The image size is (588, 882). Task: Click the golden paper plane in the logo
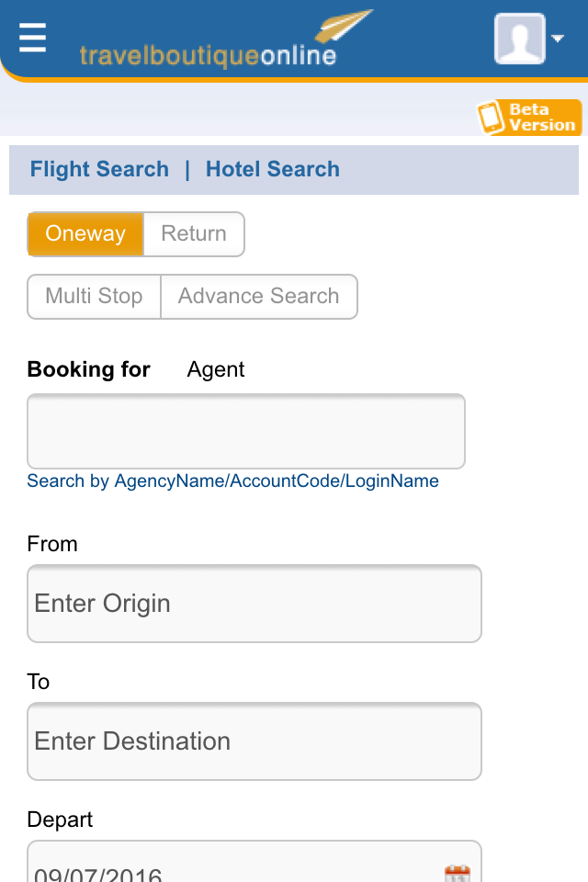click(344, 26)
